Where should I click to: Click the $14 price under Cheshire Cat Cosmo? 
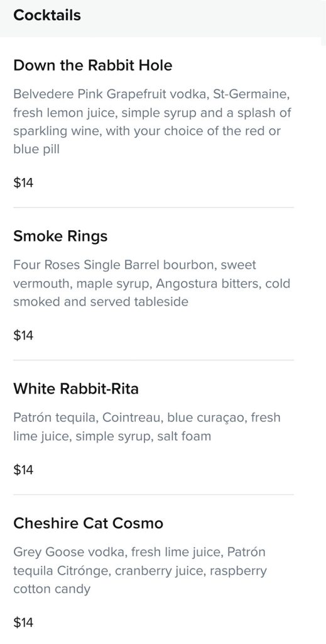click(x=23, y=623)
